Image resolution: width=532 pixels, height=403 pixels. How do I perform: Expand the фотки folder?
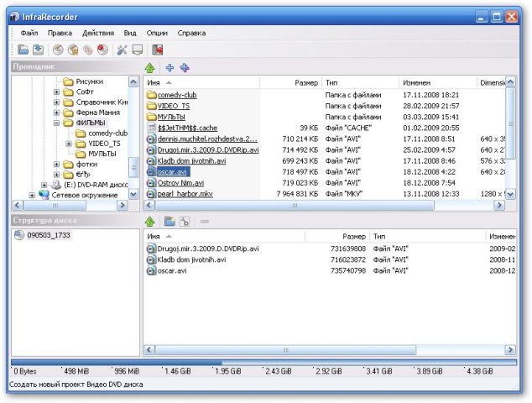(57, 165)
